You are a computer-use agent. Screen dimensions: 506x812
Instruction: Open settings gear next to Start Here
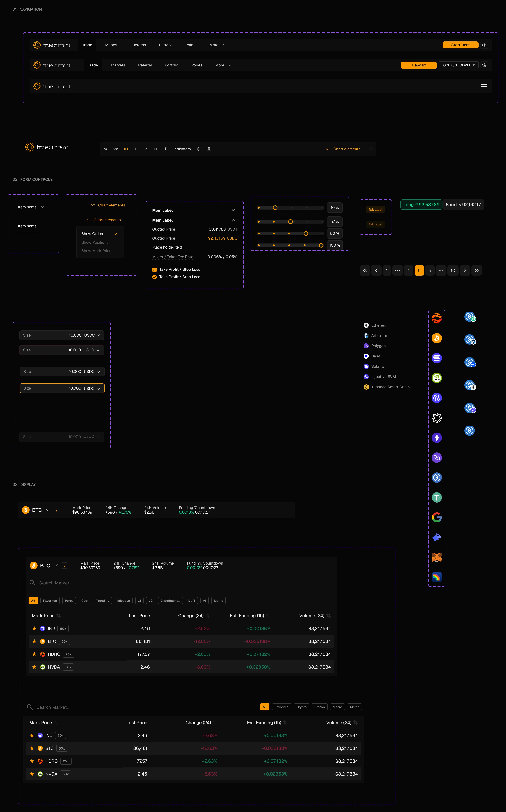(x=484, y=45)
